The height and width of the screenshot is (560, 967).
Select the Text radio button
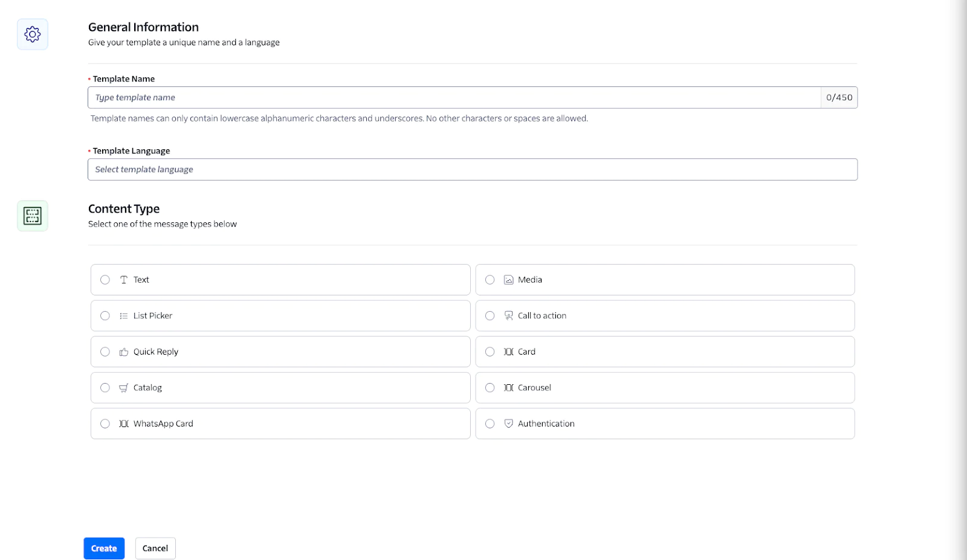pos(105,280)
